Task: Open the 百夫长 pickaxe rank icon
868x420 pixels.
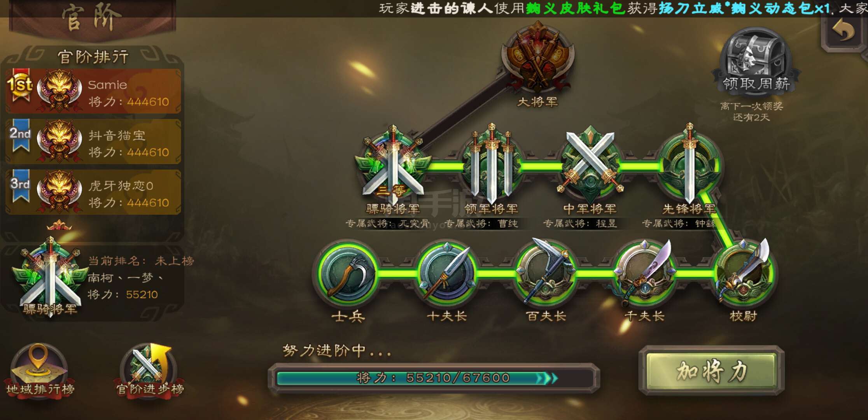Action: point(546,272)
